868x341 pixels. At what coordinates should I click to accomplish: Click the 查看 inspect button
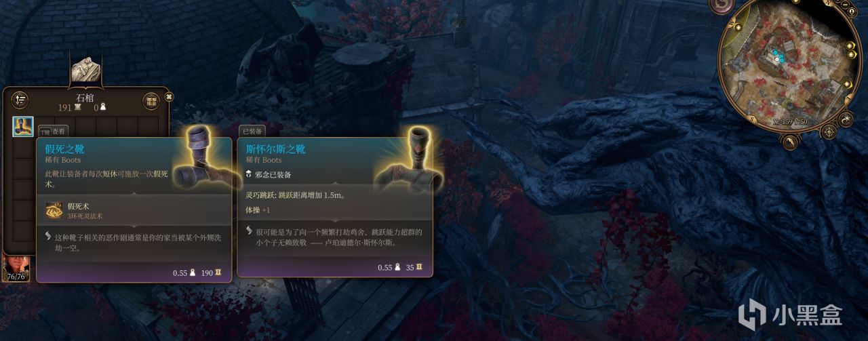(x=54, y=131)
